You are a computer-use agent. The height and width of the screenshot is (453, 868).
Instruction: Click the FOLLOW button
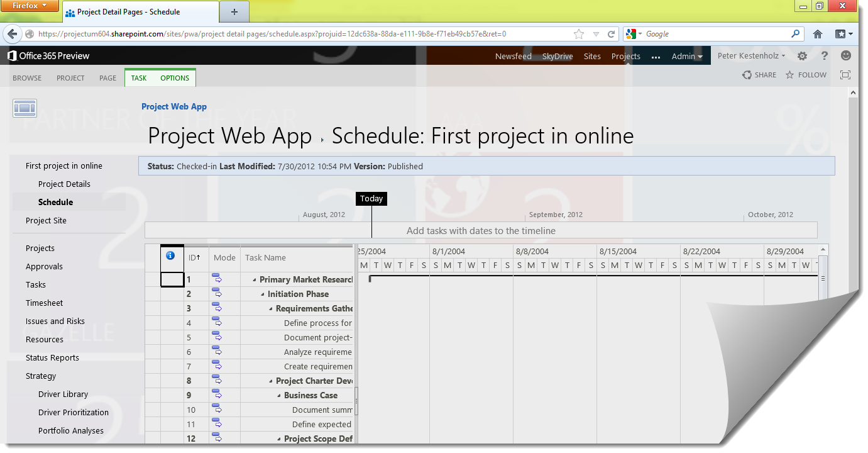point(806,75)
